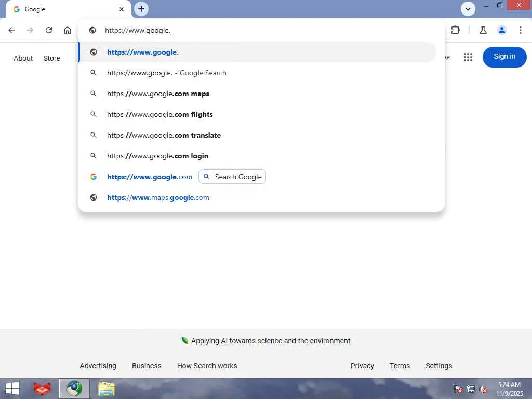532x399 pixels.
Task: Open the Terms footer link
Action: tap(400, 366)
